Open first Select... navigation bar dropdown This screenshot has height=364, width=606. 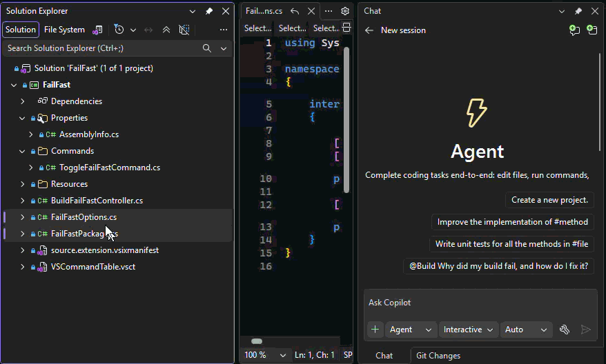[257, 28]
